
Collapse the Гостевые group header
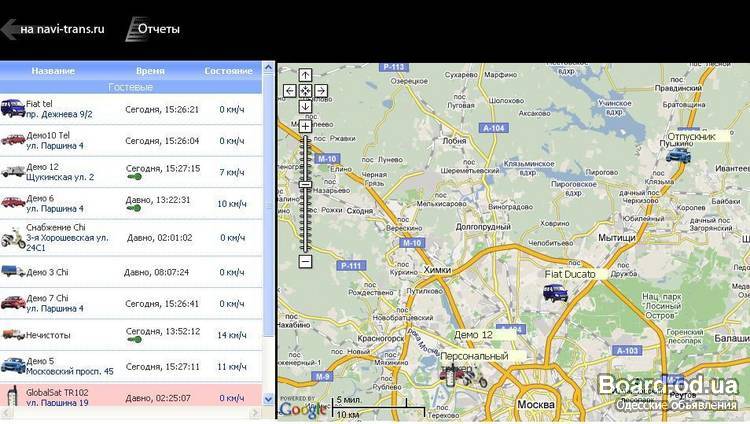130,87
